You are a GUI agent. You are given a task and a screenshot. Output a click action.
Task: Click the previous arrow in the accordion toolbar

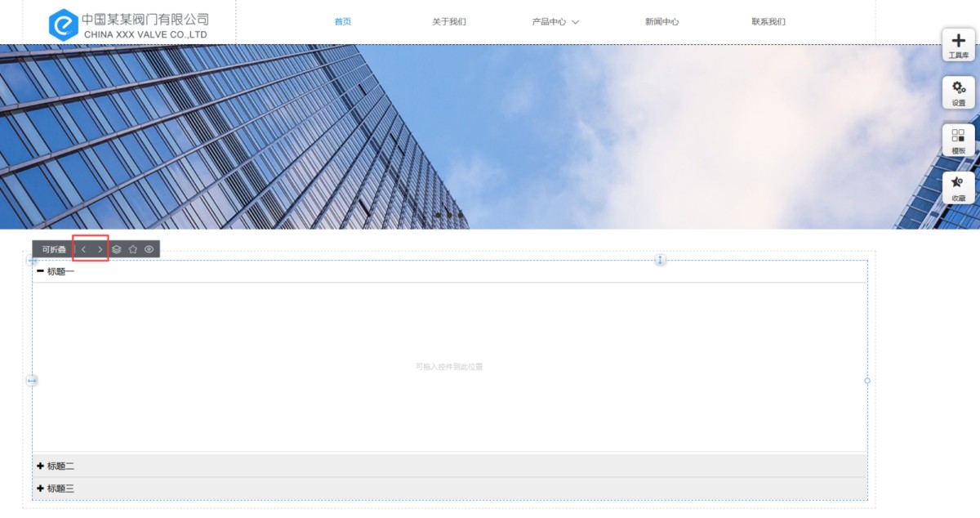coord(83,249)
